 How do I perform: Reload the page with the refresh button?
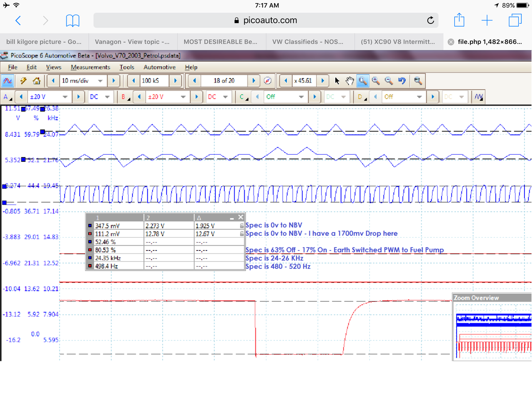coord(430,20)
